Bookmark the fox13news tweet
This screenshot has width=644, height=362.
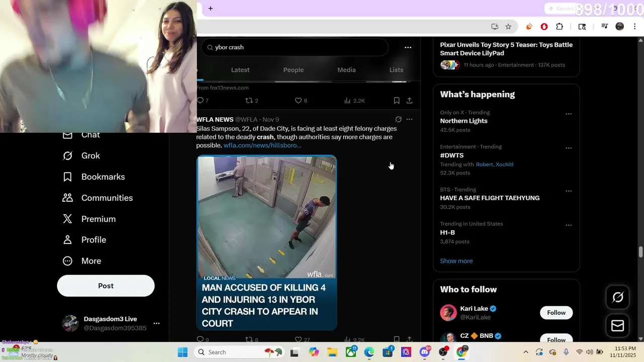point(396,101)
